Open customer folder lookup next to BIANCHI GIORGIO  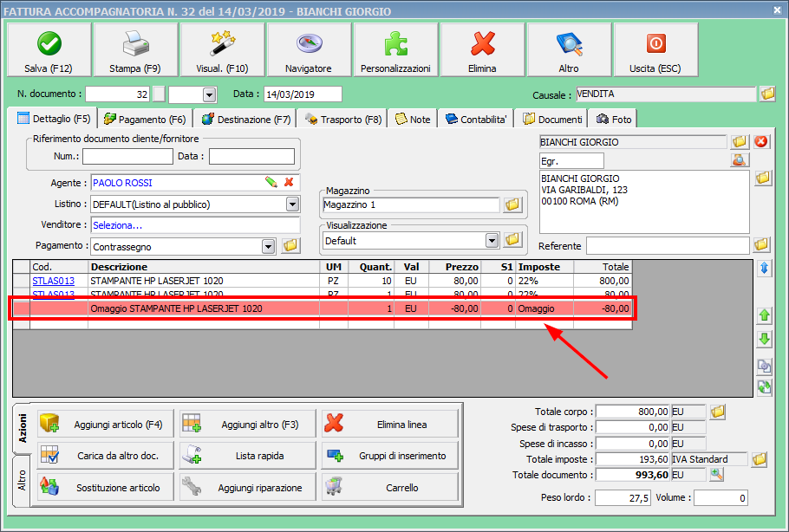pyautogui.click(x=740, y=142)
